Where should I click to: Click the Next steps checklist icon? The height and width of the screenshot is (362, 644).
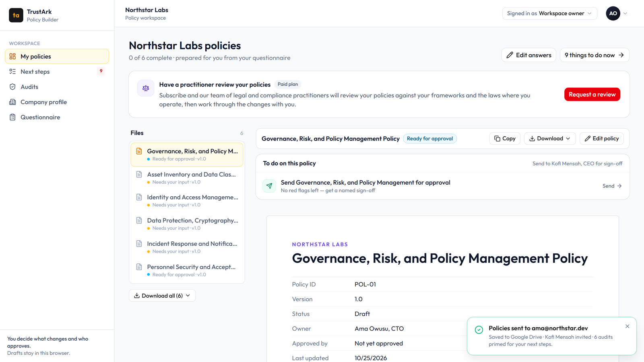point(12,72)
